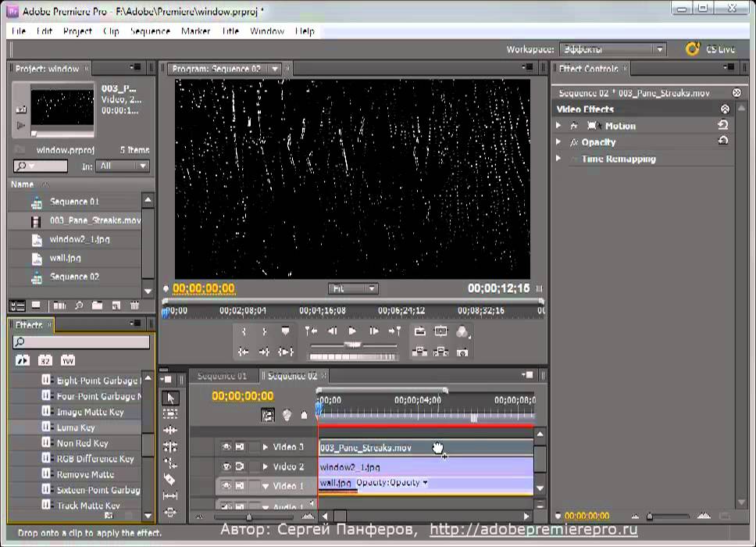The height and width of the screenshot is (547, 756).
Task: Click the Find icon in Project panel
Action: [79, 306]
